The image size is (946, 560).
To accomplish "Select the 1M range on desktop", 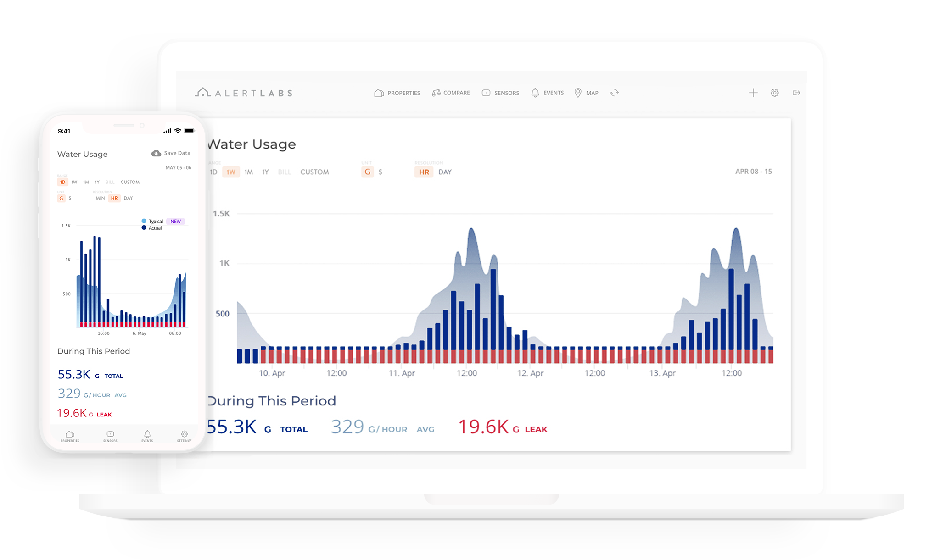I will pyautogui.click(x=248, y=172).
